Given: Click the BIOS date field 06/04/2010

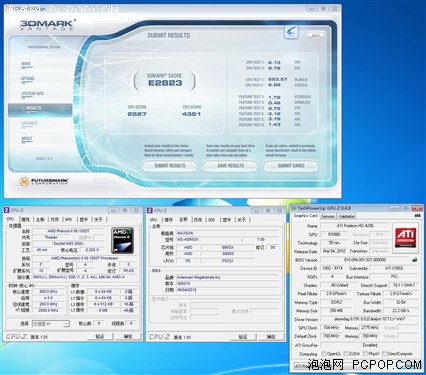Looking at the screenshot, I should coord(227,290).
